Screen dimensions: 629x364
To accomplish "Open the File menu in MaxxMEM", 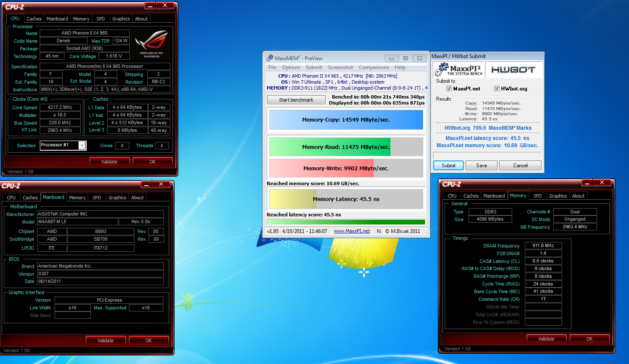I will (272, 67).
